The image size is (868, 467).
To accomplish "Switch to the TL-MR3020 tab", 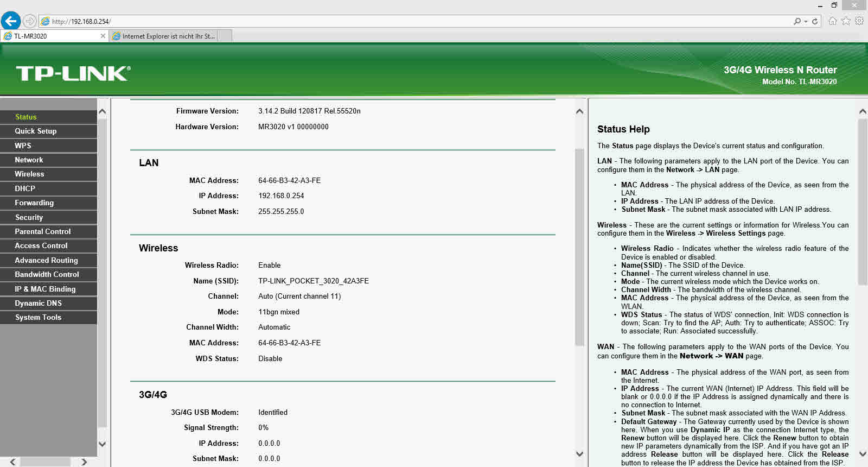I will (x=54, y=36).
